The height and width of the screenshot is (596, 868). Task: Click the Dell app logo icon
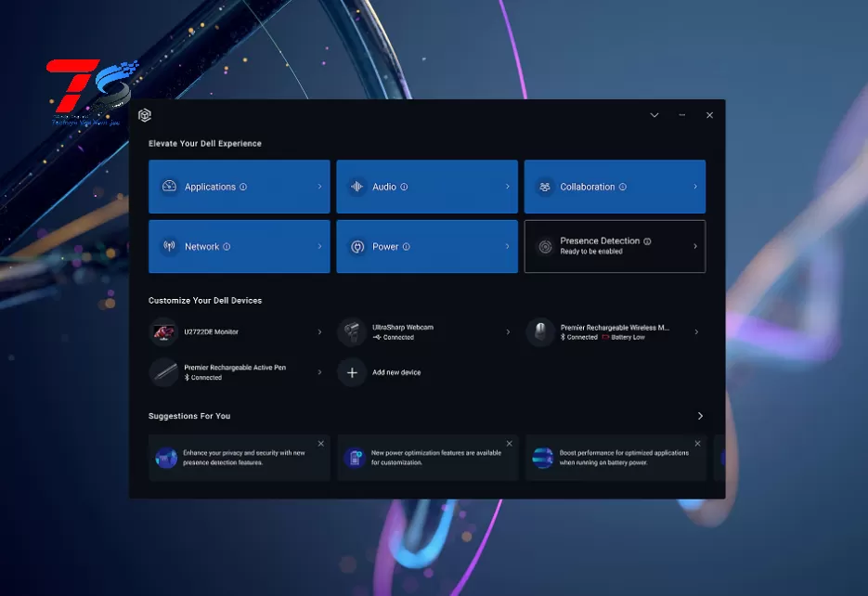[x=144, y=115]
